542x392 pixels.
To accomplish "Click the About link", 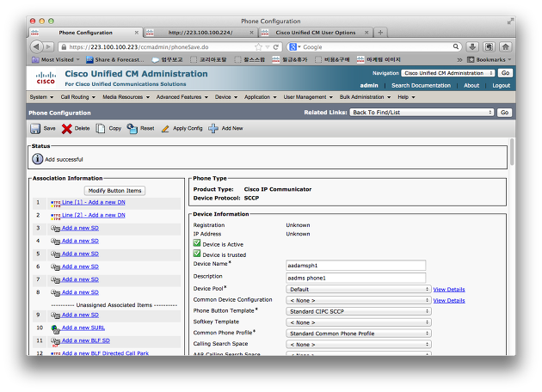I will coord(471,85).
